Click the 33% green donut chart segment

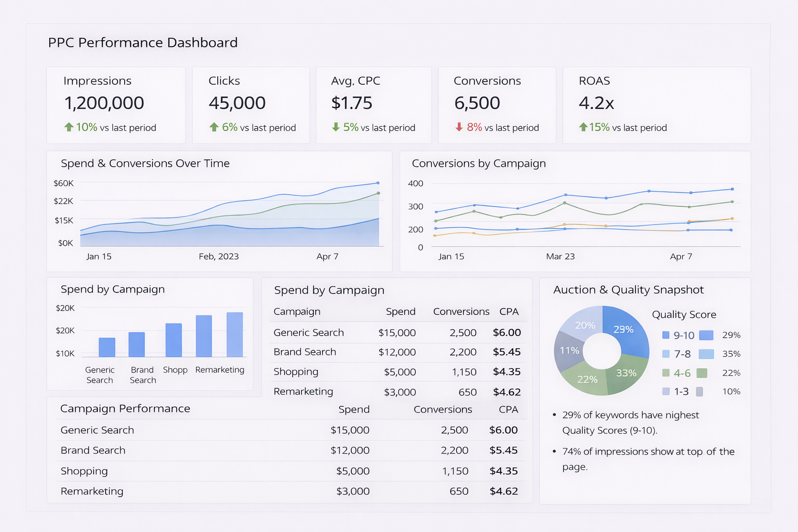pos(627,373)
